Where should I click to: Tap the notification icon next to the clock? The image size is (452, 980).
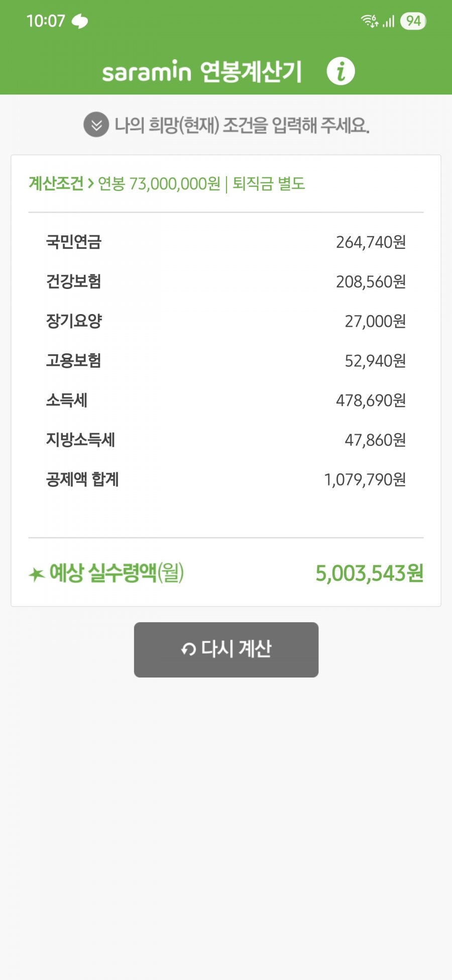point(80,21)
